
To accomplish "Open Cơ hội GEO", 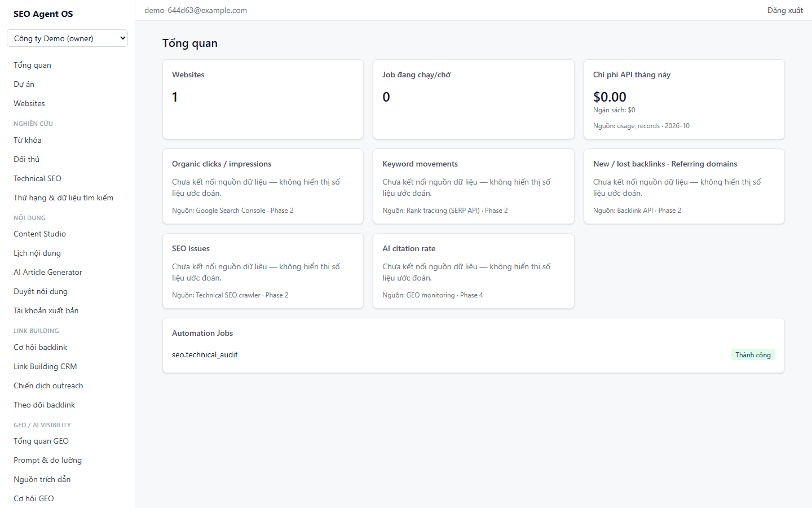I will (x=34, y=498).
